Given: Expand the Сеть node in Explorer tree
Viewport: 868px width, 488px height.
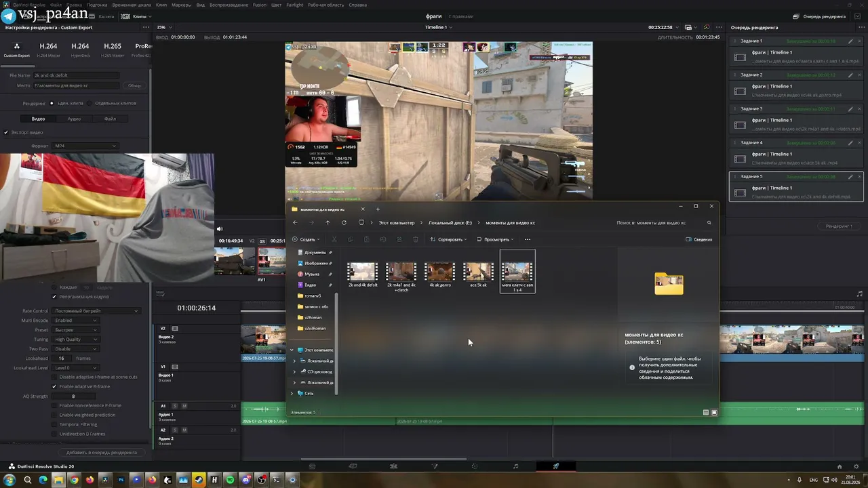Looking at the screenshot, I should click(292, 394).
